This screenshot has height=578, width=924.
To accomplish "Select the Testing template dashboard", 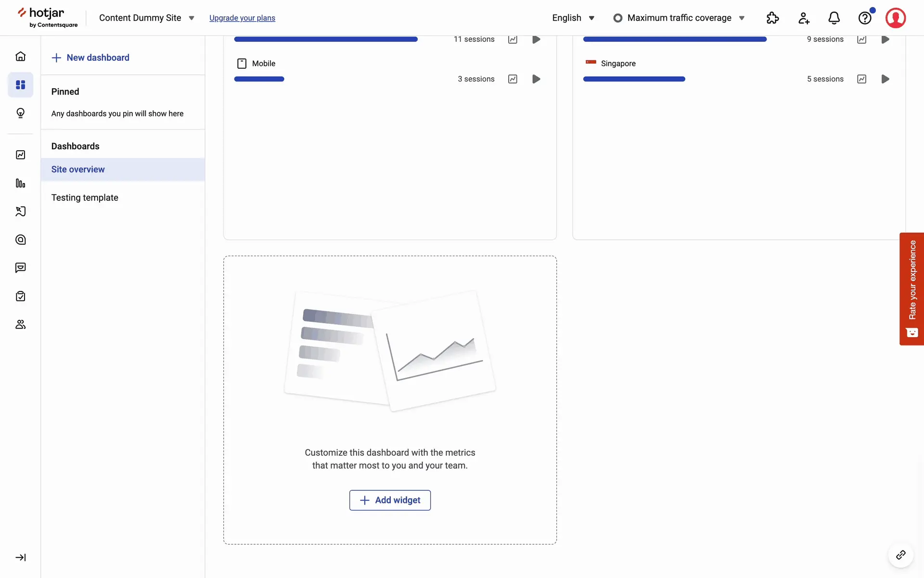I will click(85, 197).
